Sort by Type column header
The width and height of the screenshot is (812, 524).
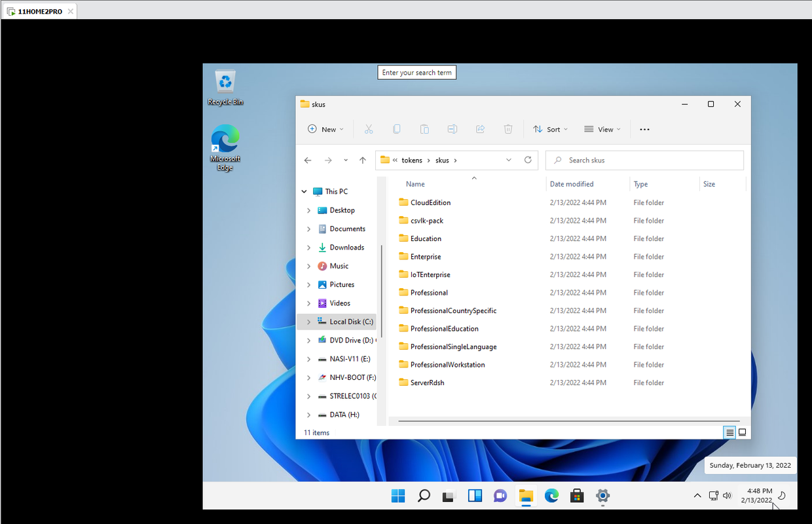640,184
